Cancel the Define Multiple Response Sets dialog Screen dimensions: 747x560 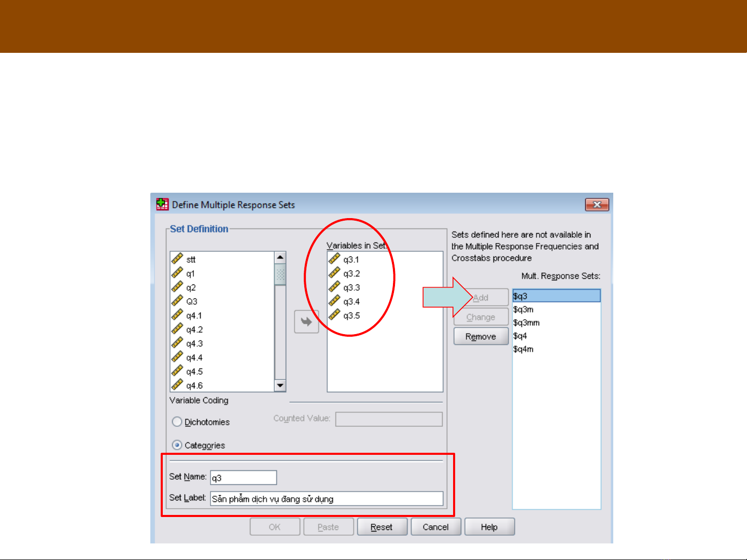coord(435,527)
